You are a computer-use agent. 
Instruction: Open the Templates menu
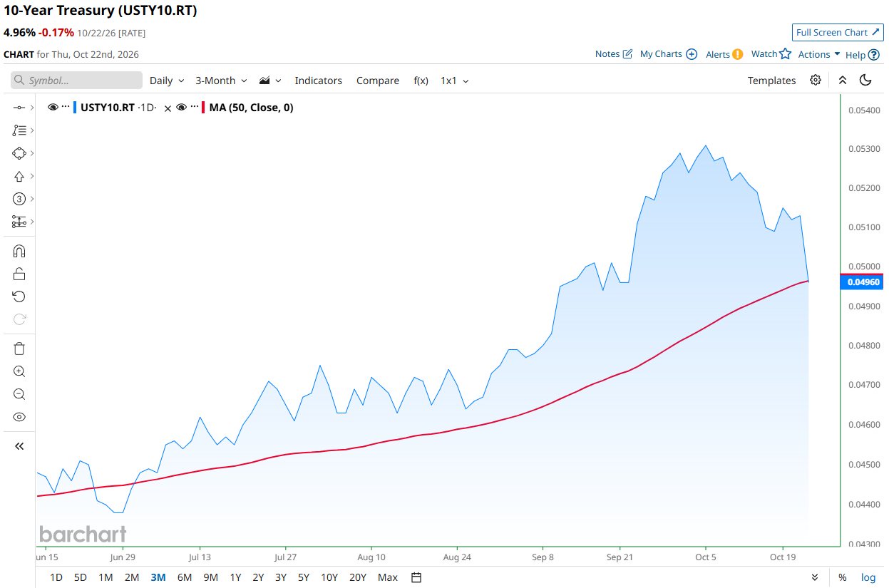(771, 81)
